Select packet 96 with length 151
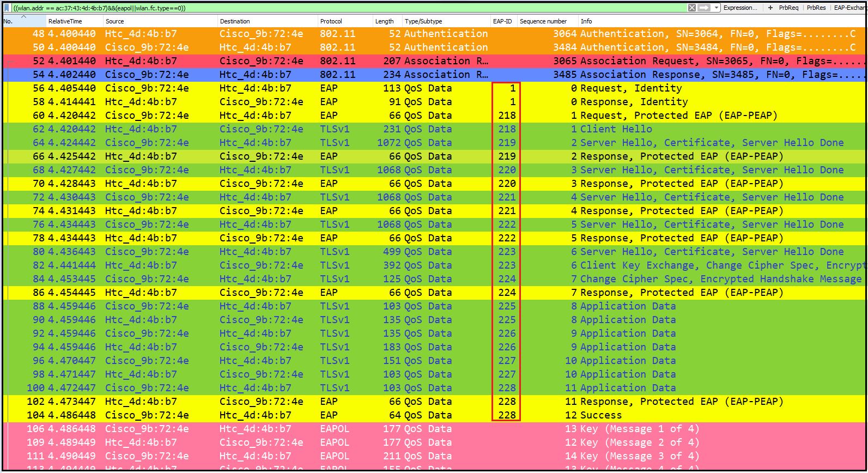 click(434, 361)
